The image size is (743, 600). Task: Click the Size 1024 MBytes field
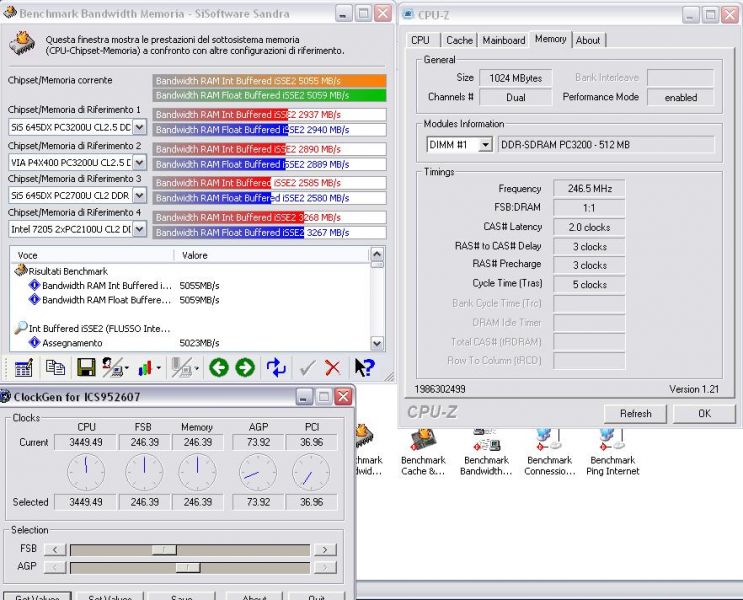[516, 78]
